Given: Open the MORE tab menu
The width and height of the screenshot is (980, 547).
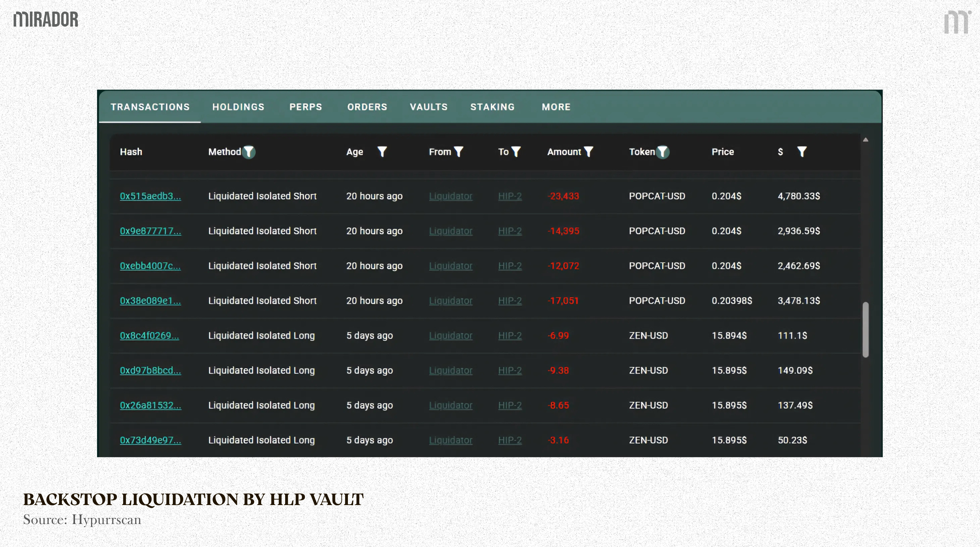Looking at the screenshot, I should 556,107.
